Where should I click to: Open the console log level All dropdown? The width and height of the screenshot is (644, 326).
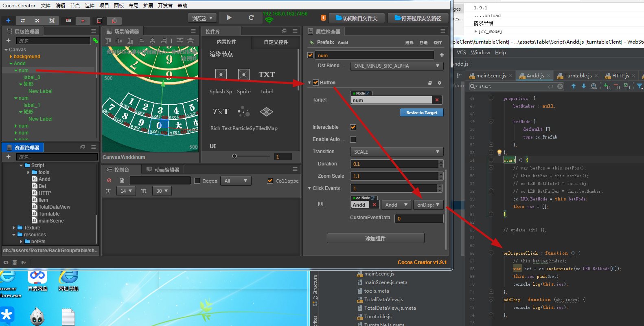click(x=236, y=181)
